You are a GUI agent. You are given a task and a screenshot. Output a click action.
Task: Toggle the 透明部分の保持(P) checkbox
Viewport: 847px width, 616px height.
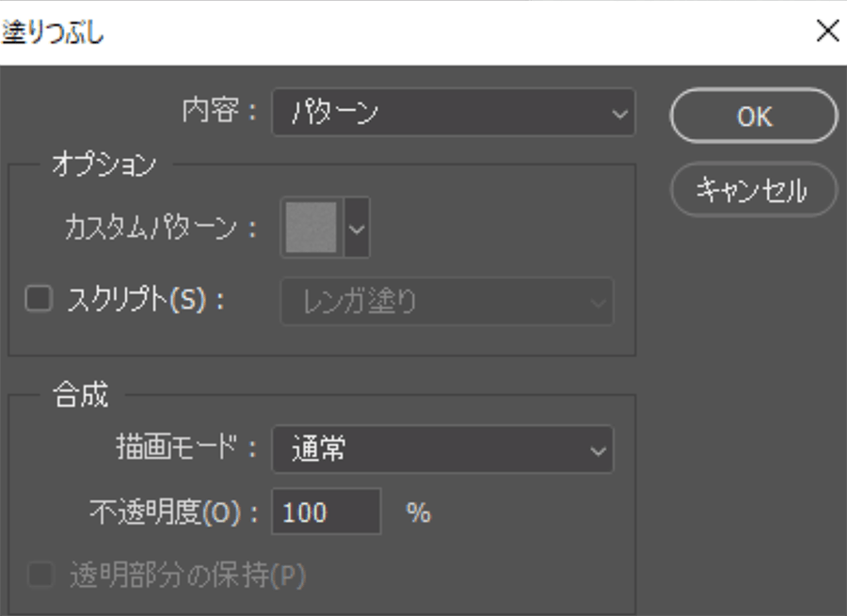(x=40, y=575)
